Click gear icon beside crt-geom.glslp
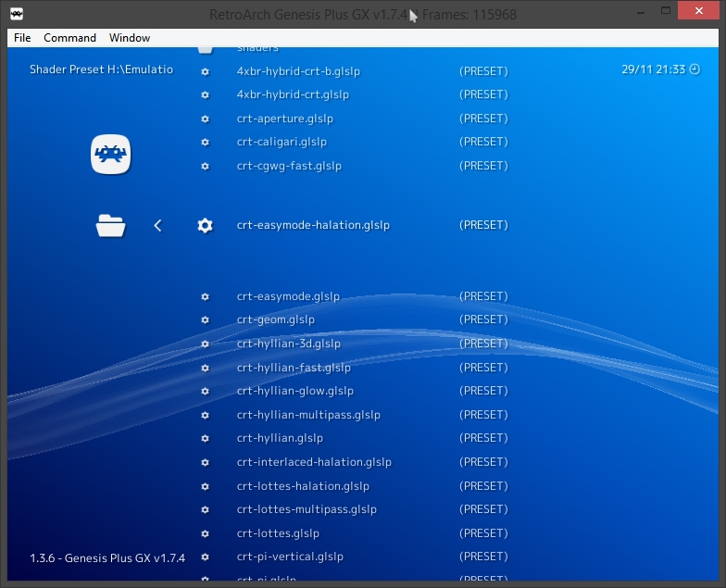 tap(206, 320)
